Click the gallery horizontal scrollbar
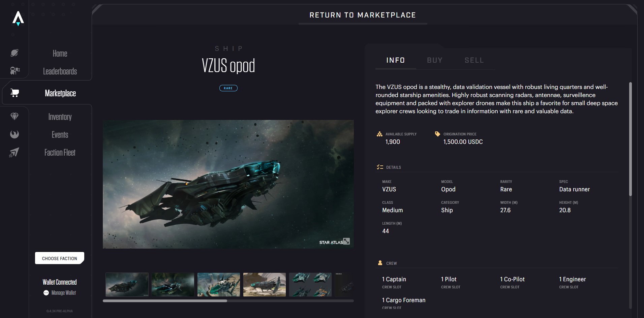Viewport: 644px width, 318px height. point(165,301)
